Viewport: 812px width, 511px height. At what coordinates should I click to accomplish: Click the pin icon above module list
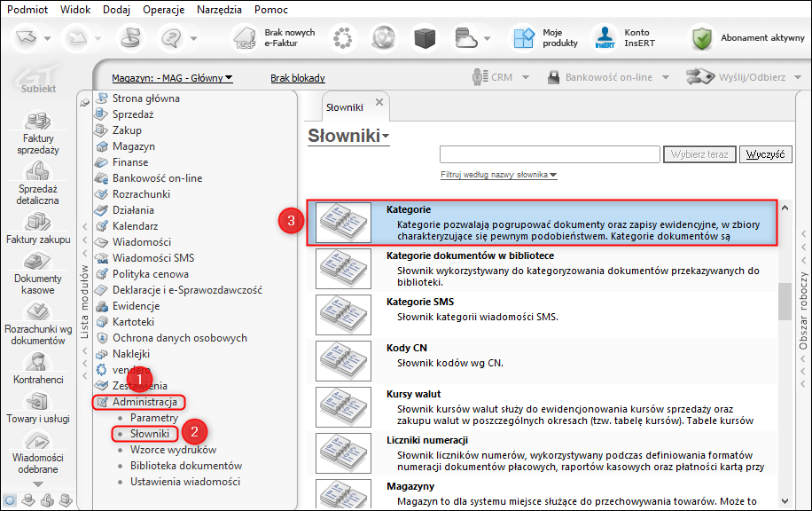click(x=84, y=103)
